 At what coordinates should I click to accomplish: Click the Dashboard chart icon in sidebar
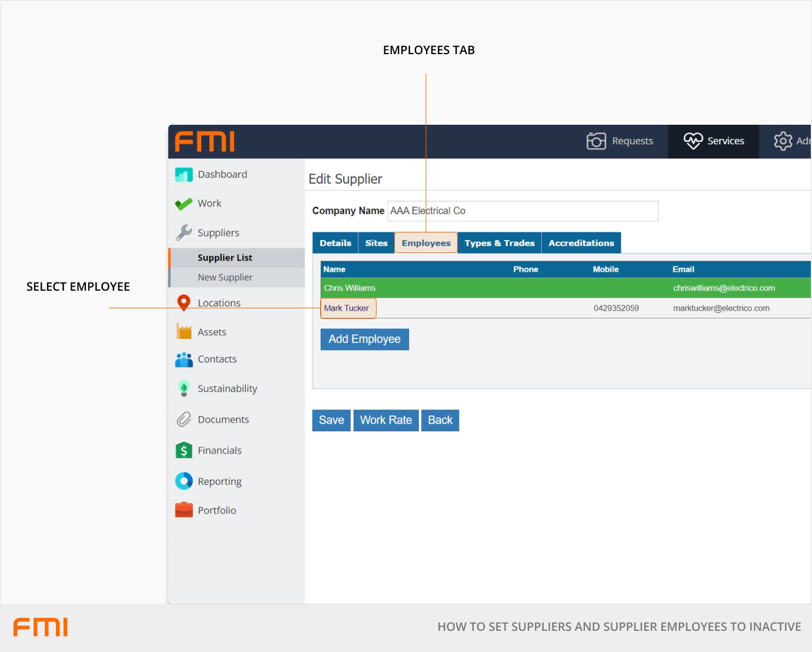[184, 175]
